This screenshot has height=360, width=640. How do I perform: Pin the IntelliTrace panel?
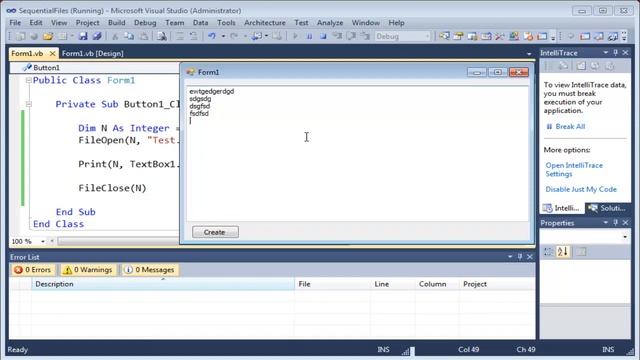[616, 53]
